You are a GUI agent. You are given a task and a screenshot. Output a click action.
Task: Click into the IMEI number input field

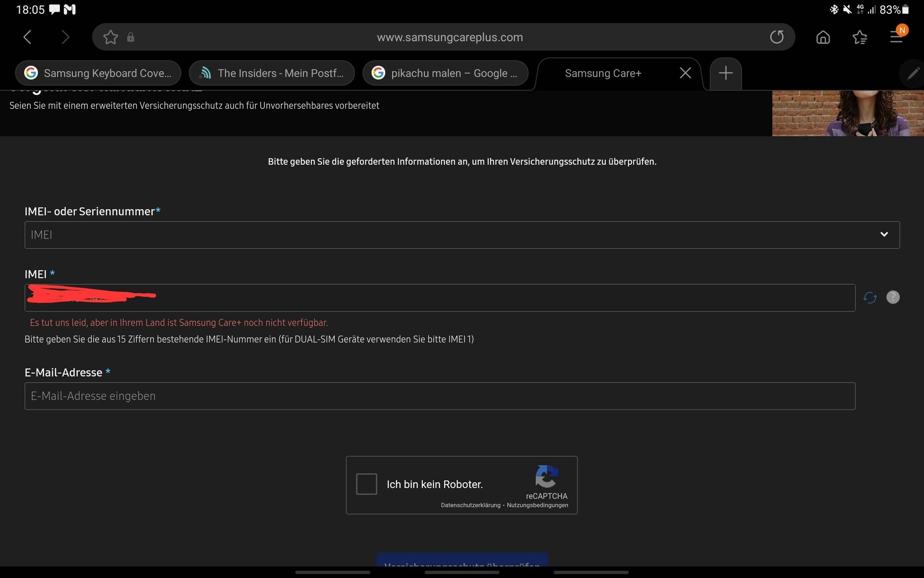pos(440,298)
